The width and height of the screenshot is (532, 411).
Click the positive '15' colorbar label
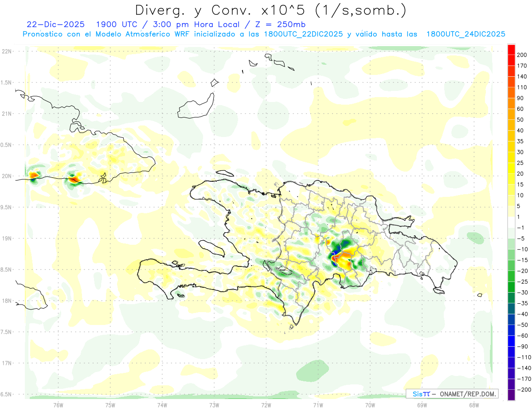coord(520,184)
